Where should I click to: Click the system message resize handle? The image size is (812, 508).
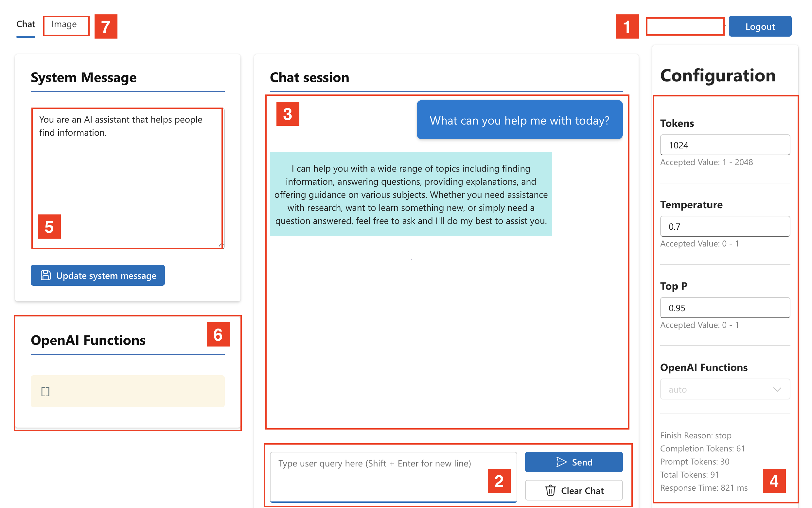[x=221, y=244]
